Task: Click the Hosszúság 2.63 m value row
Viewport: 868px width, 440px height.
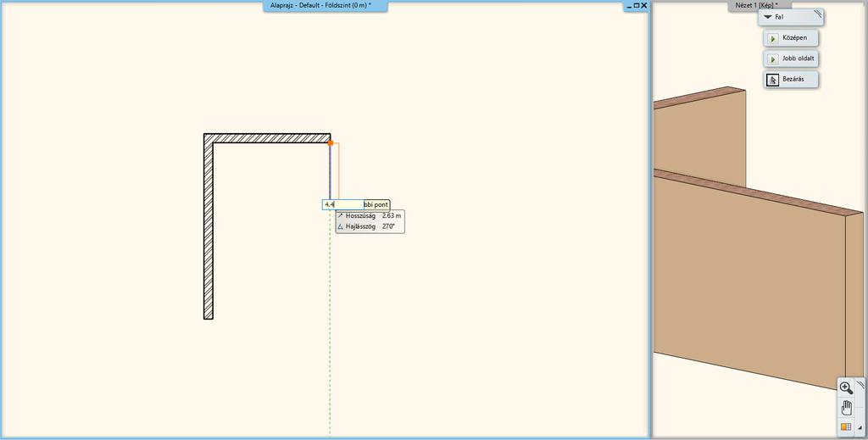Action: [x=370, y=216]
